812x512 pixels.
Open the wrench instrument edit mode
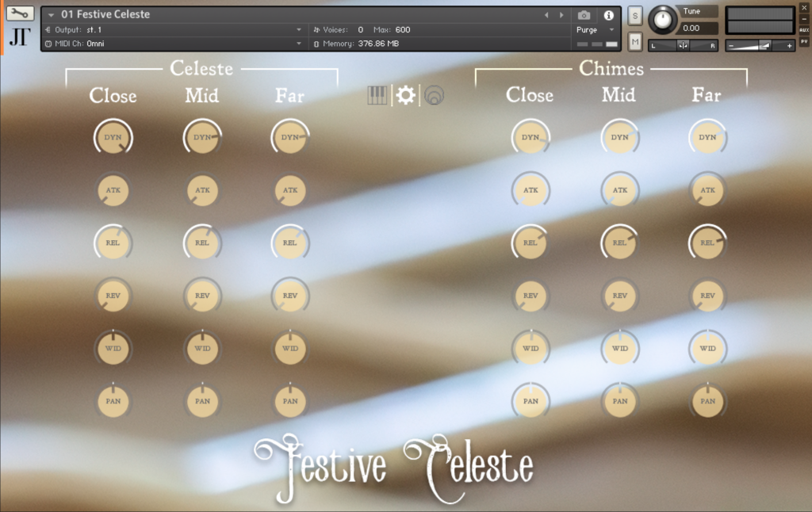21,13
